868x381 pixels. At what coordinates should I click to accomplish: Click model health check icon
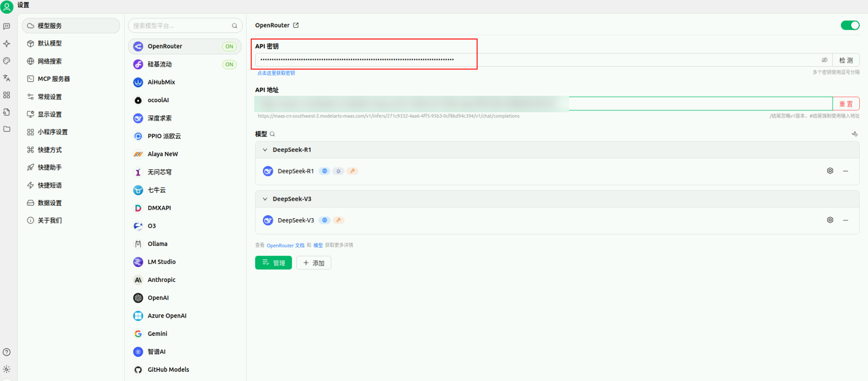(854, 134)
